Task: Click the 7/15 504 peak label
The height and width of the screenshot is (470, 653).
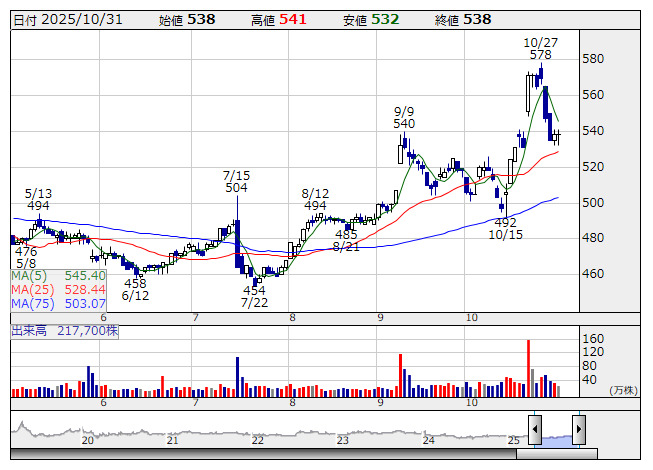Action: [236, 182]
